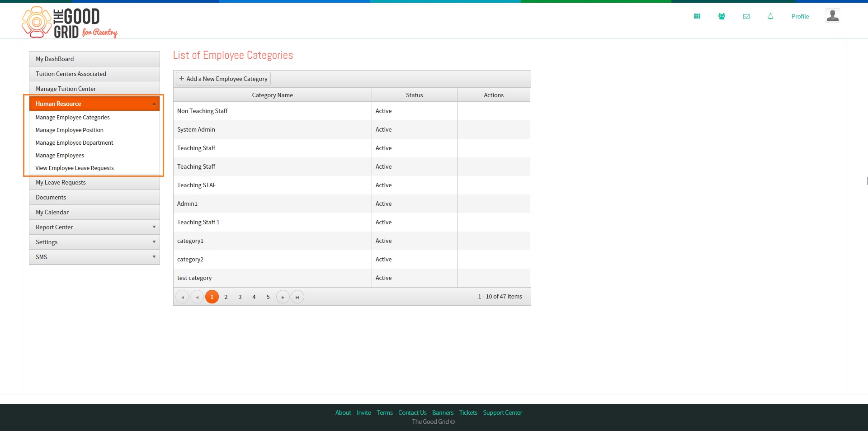Image resolution: width=868 pixels, height=431 pixels.
Task: Open My Leave Requests
Action: pos(94,182)
